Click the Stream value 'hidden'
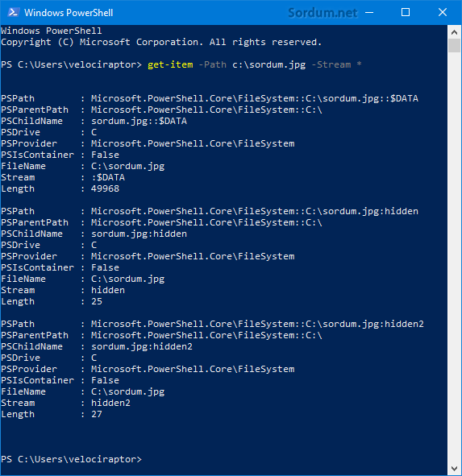This screenshot has width=462, height=476. tap(108, 290)
